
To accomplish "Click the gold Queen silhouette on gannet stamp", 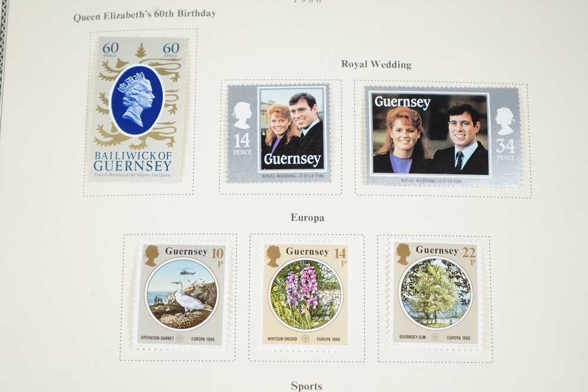I will pos(152,256).
